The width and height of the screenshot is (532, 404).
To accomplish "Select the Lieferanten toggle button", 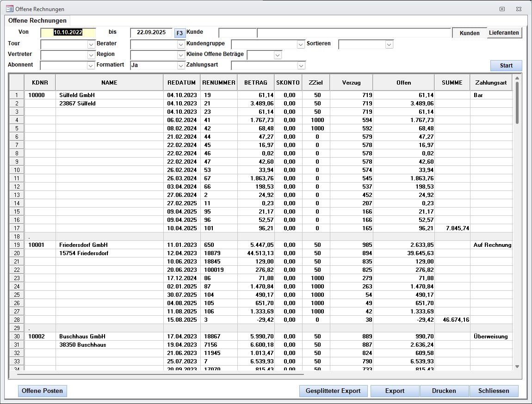I will pyautogui.click(x=504, y=33).
